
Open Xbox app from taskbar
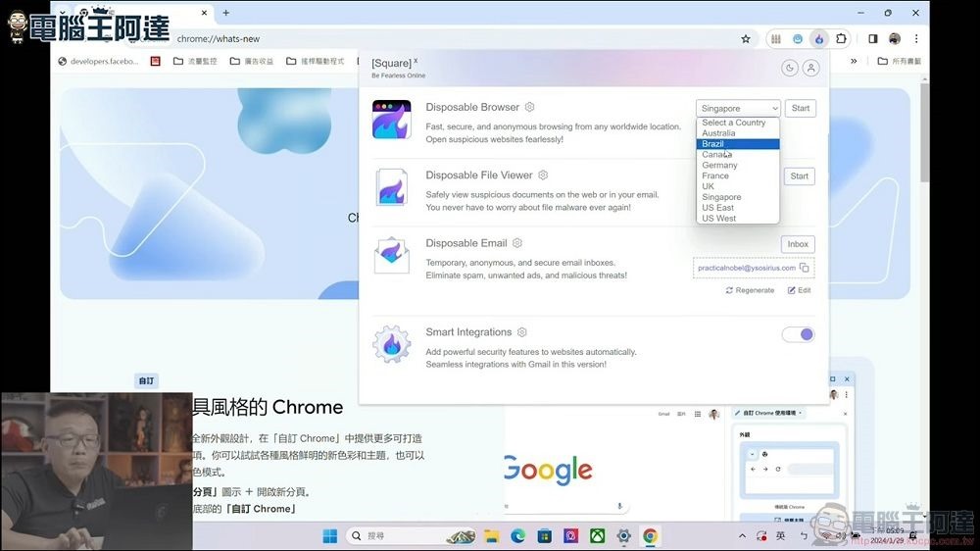click(598, 536)
